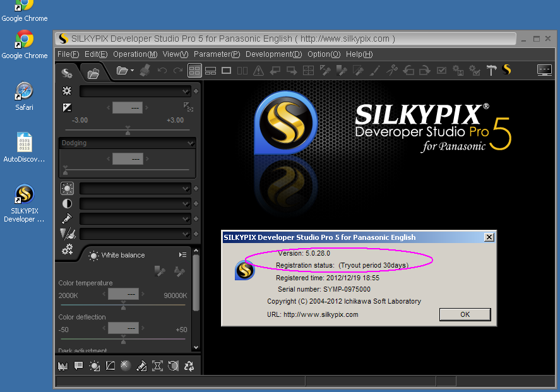Open the Parameter menu

[x=217, y=54]
